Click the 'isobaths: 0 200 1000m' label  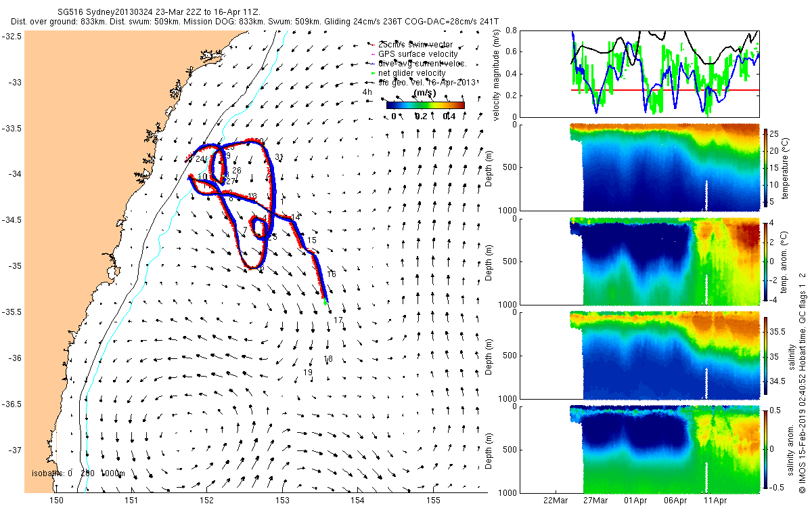click(x=78, y=473)
